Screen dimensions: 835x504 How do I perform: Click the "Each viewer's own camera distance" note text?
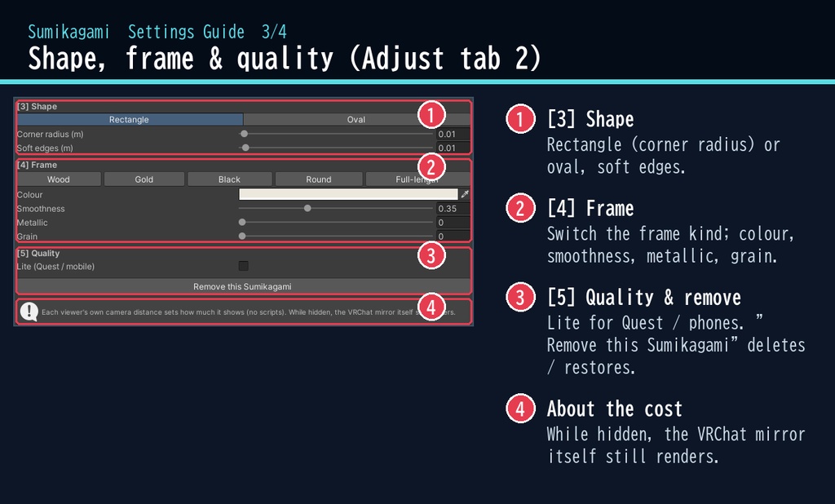coord(248,312)
